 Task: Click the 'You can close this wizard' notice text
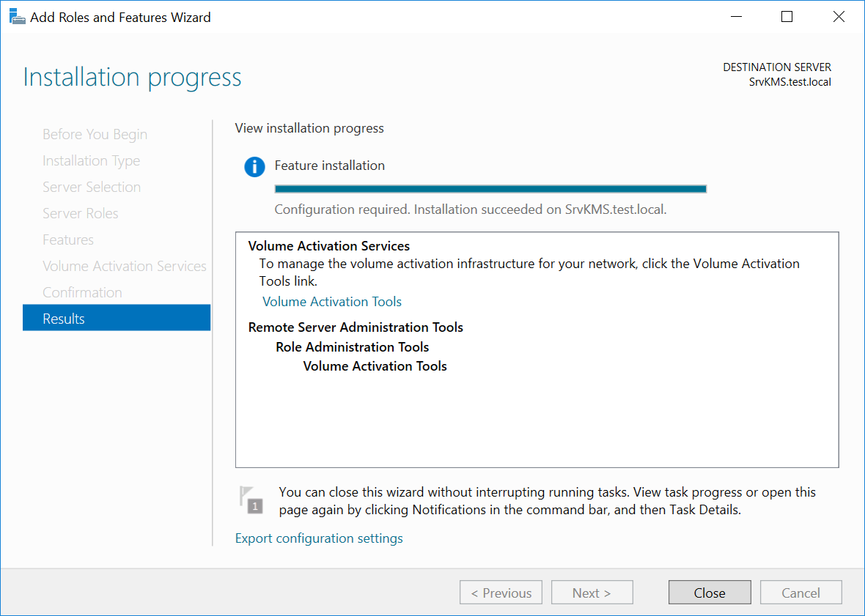pos(548,501)
